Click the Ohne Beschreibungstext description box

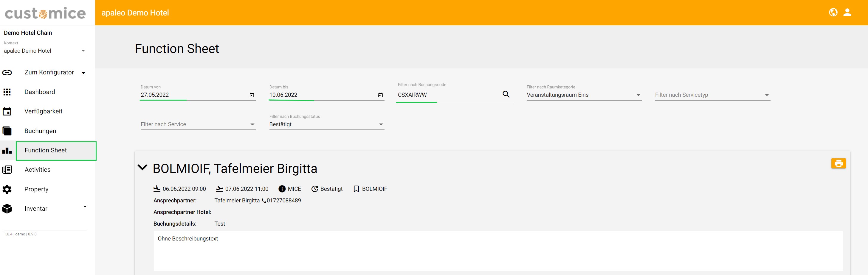click(x=498, y=251)
